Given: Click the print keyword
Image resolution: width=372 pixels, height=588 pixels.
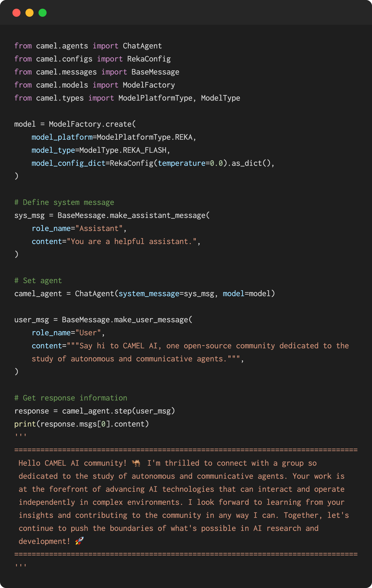Looking at the screenshot, I should (x=25, y=424).
